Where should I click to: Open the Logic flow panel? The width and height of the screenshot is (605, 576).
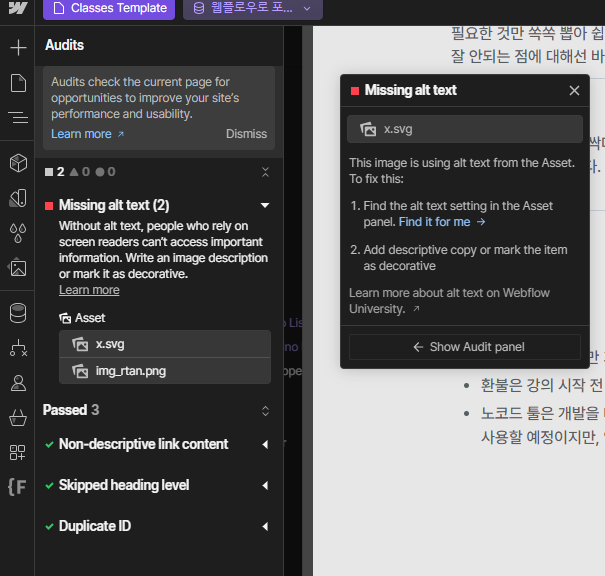pos(18,348)
